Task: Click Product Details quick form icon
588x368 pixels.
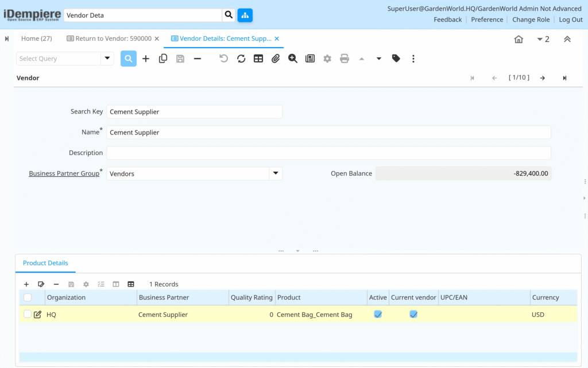Action: click(x=101, y=284)
